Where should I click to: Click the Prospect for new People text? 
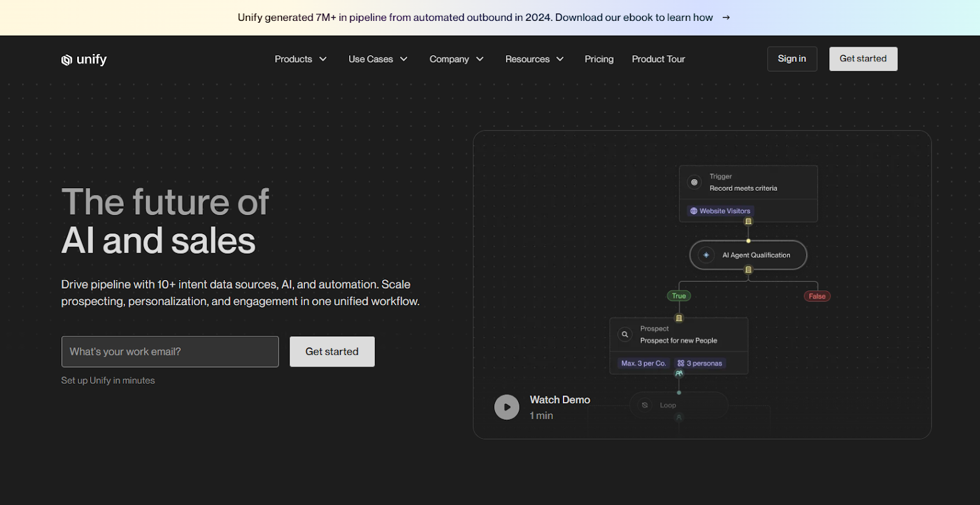679,341
